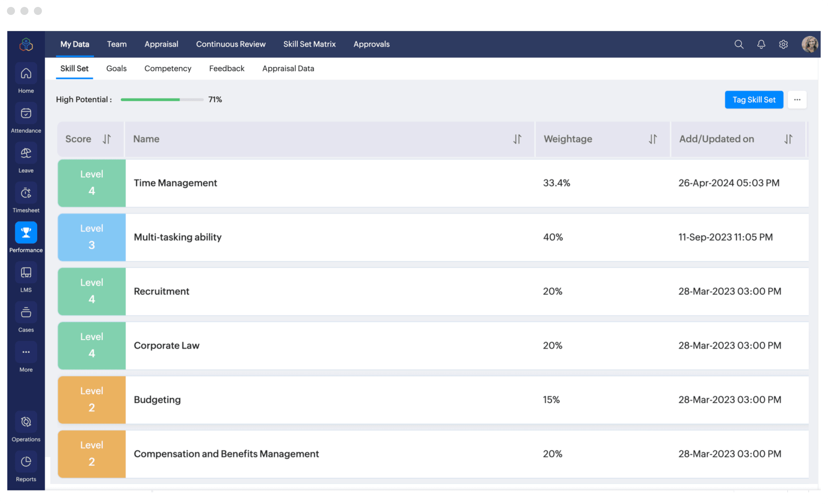The height and width of the screenshot is (504, 828).
Task: Open the Reports sidebar icon
Action: [x=26, y=462]
